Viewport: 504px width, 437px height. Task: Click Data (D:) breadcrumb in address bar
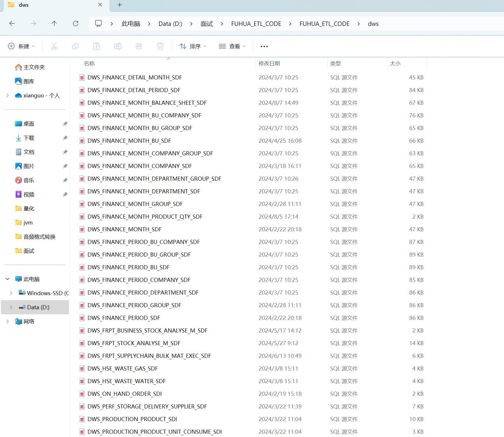(x=170, y=24)
